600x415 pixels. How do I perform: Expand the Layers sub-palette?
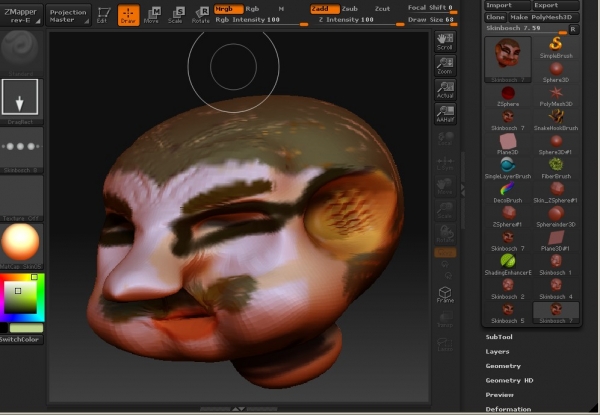coord(497,352)
